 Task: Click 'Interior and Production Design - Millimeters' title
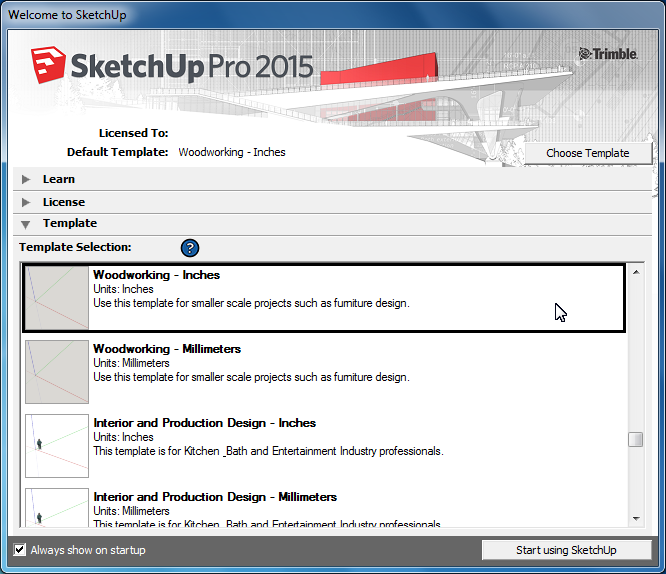pyautogui.click(x=215, y=497)
